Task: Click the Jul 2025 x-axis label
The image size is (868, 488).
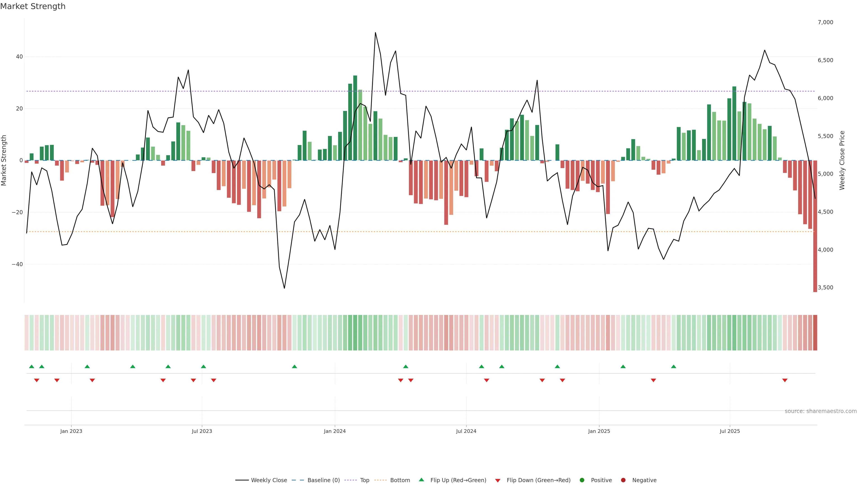Action: coord(729,431)
